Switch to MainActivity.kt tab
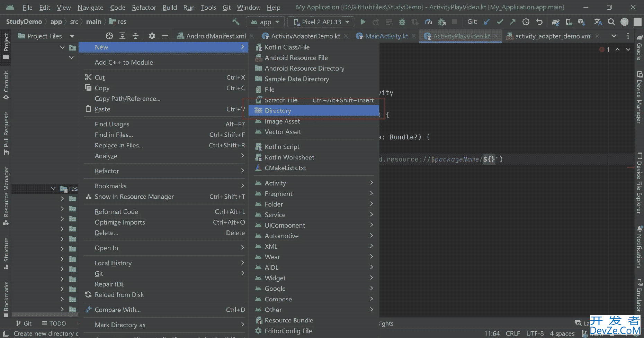This screenshot has height=338, width=644. (x=386, y=36)
